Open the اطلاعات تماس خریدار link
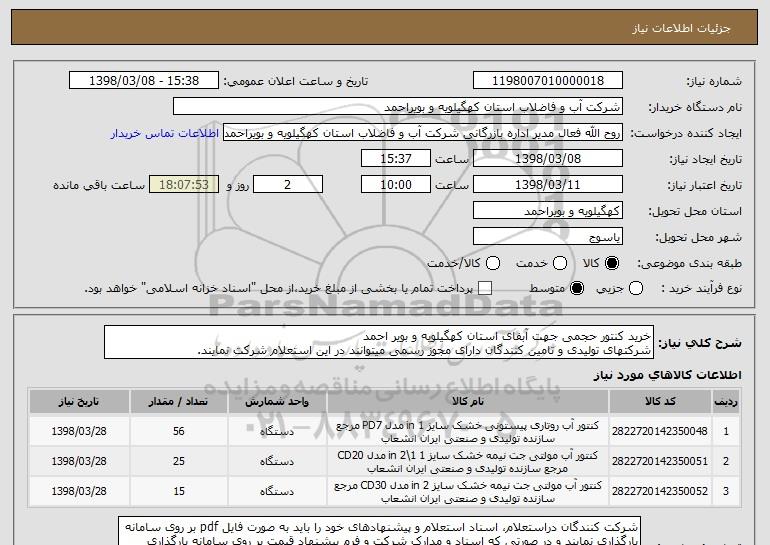 pos(165,133)
